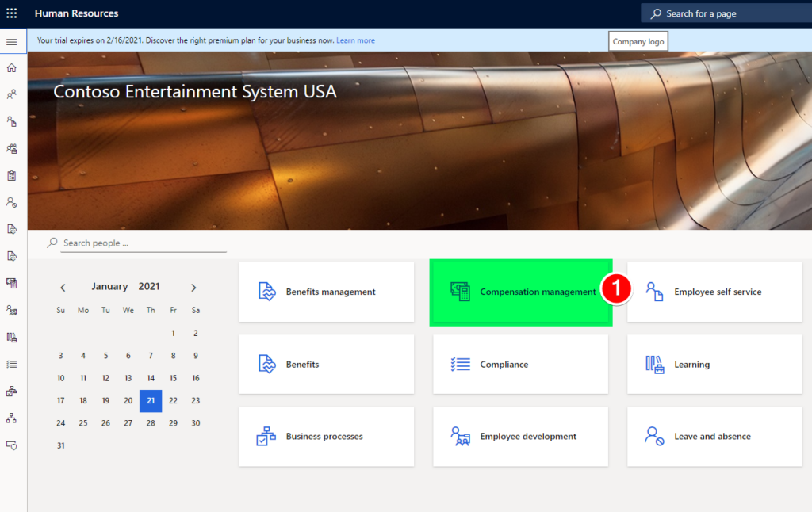Expand the hamburger navigation menu
The width and height of the screenshot is (812, 512).
coord(11,42)
